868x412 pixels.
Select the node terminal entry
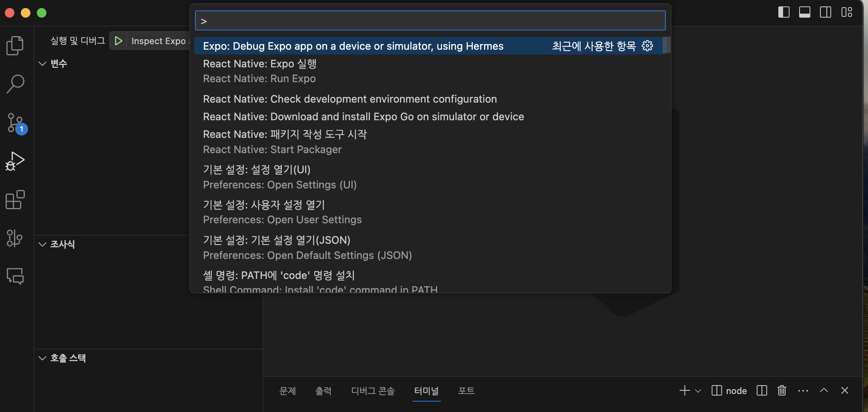click(x=729, y=391)
